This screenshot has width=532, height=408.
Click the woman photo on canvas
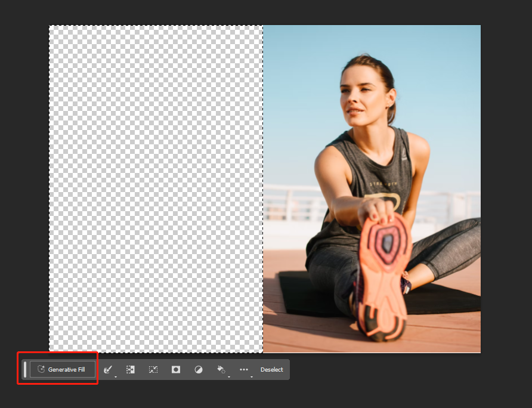point(372,188)
